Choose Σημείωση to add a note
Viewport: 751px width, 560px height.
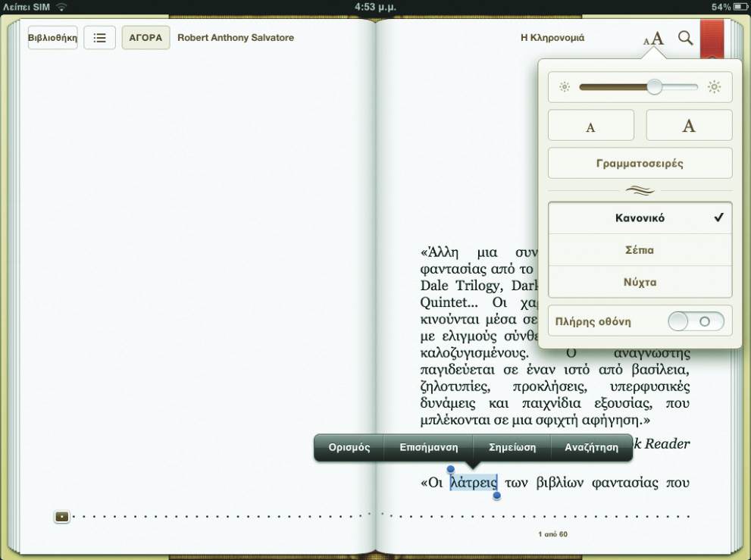(x=512, y=447)
